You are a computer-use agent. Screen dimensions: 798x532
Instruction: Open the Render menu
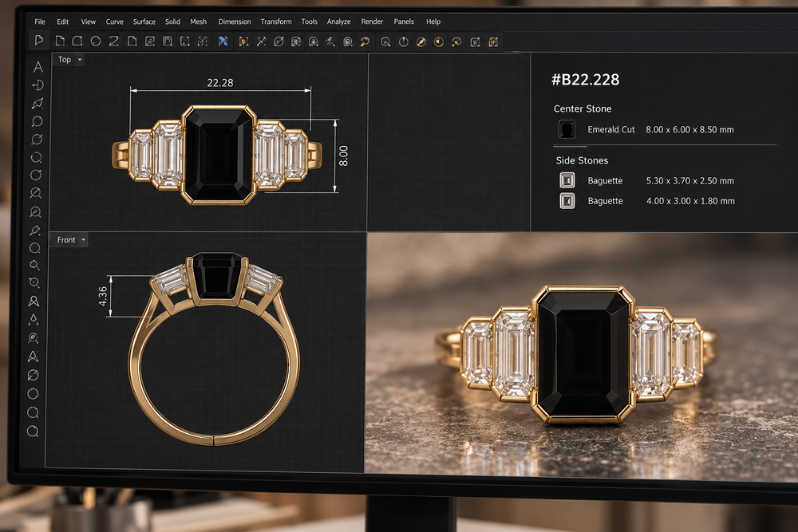372,22
